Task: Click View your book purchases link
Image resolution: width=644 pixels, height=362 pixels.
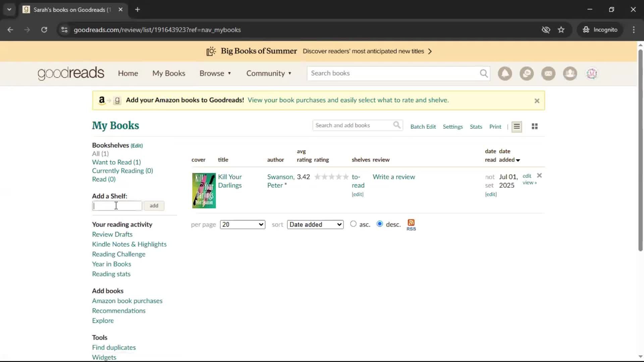Action: 348,100
